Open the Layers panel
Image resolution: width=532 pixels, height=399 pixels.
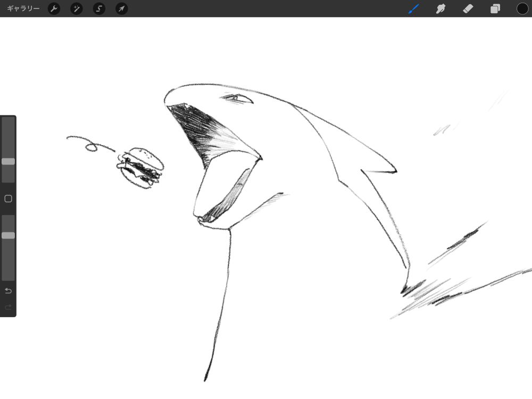[x=495, y=9]
